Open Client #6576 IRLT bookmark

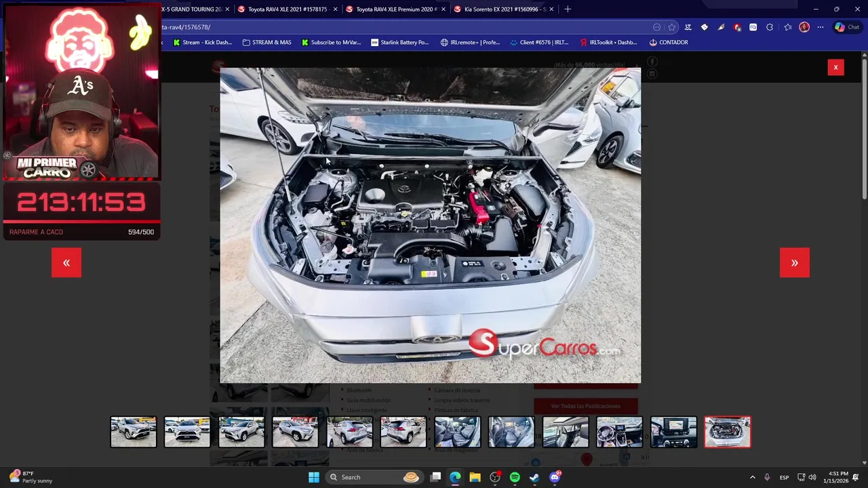click(539, 42)
